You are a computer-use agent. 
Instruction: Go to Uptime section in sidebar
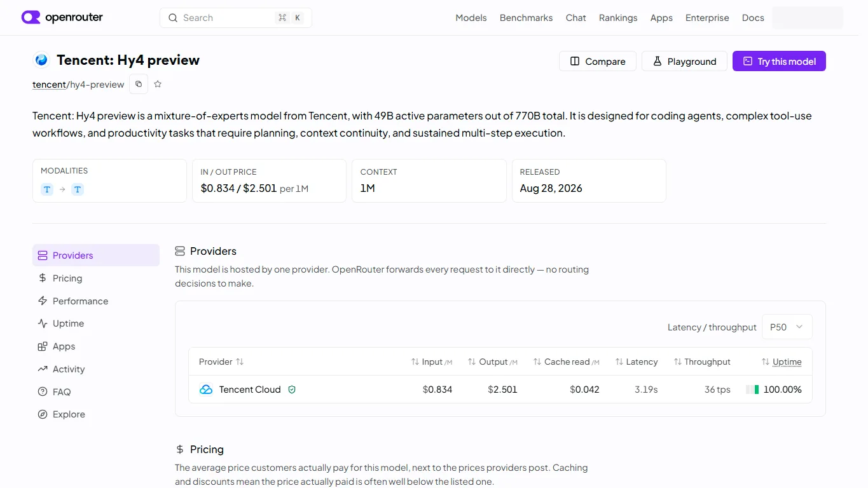(96, 323)
